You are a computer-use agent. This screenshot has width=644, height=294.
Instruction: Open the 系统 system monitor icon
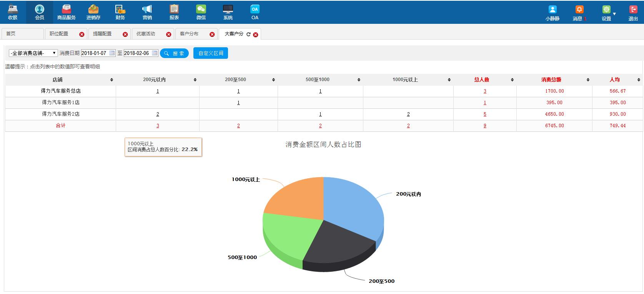(228, 9)
